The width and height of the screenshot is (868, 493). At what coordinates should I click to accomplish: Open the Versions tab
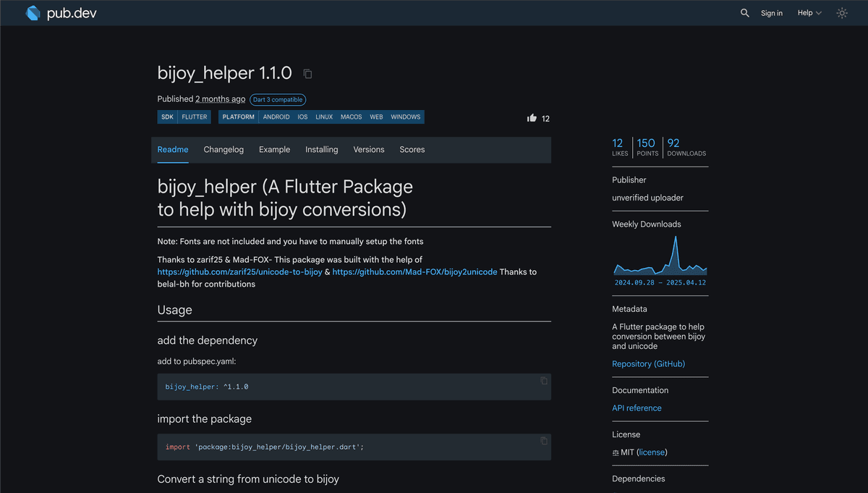point(369,149)
